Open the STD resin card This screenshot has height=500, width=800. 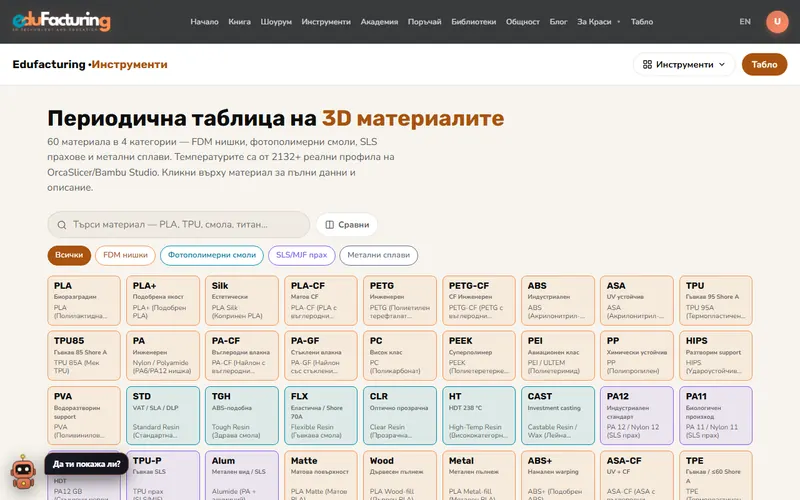click(x=163, y=415)
